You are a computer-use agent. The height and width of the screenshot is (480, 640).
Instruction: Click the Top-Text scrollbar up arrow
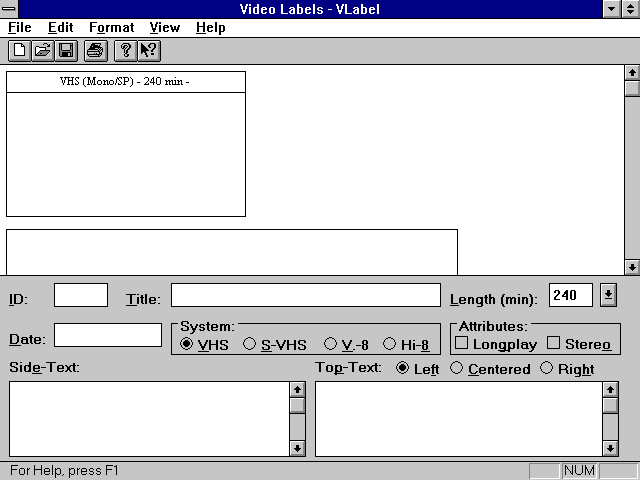(x=610, y=389)
